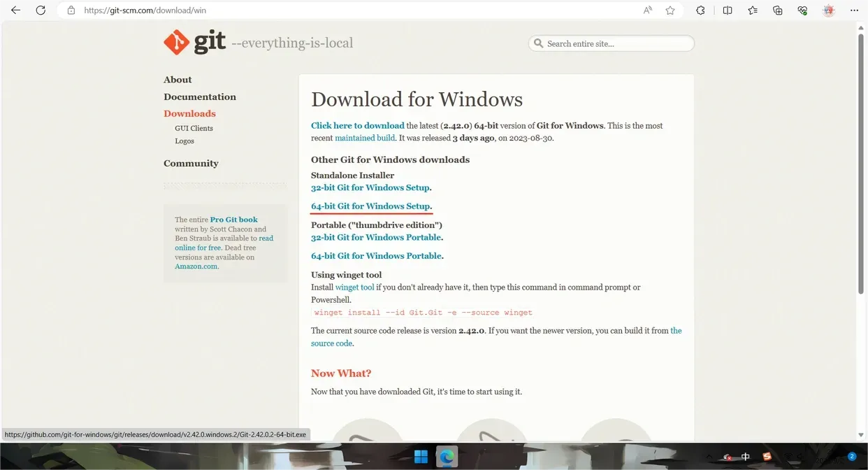
Task: Select GUI Clients under Downloads
Action: pos(194,128)
